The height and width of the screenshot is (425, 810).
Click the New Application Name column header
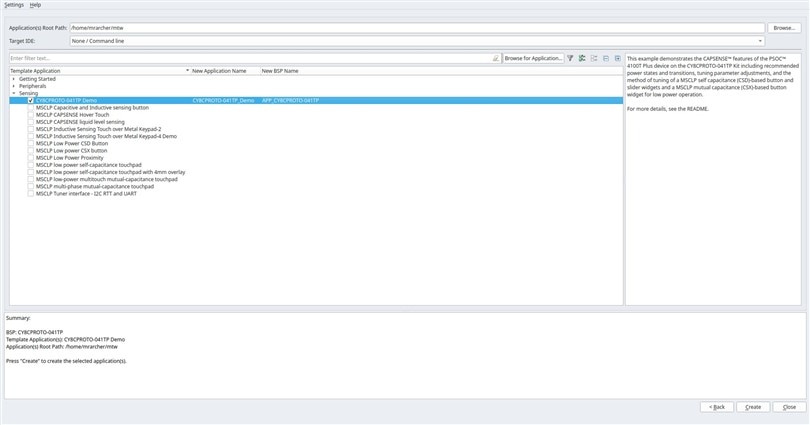tap(225, 71)
